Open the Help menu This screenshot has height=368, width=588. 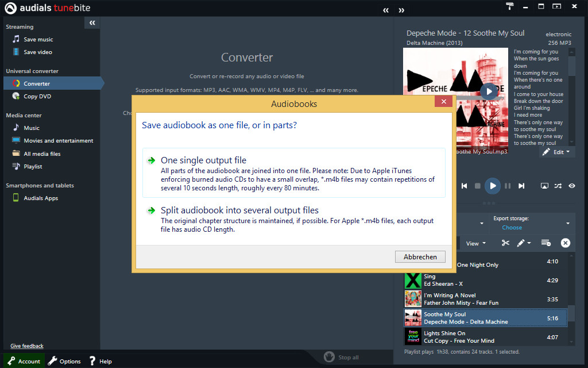coord(100,361)
